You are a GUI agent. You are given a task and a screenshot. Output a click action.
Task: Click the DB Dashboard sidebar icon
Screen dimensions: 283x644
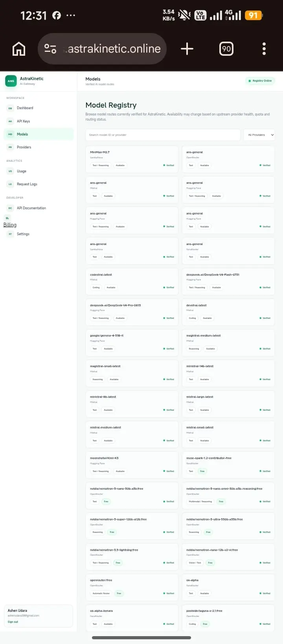10,108
